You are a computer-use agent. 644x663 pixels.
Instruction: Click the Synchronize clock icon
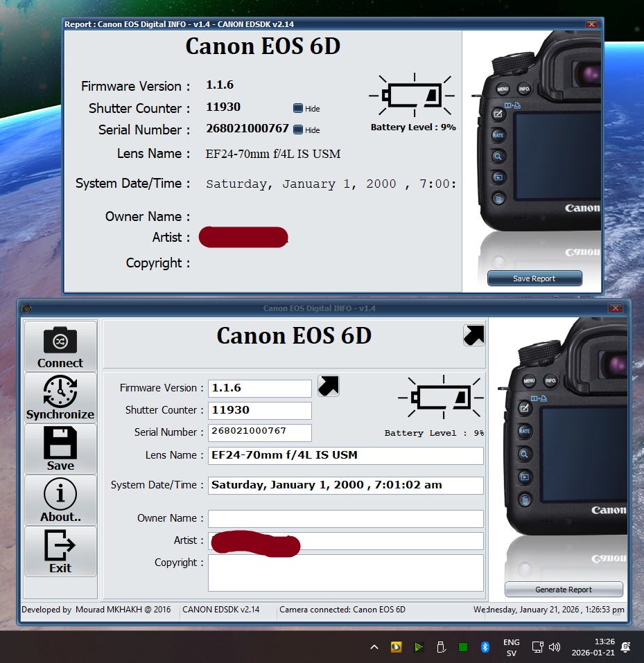pyautogui.click(x=60, y=391)
